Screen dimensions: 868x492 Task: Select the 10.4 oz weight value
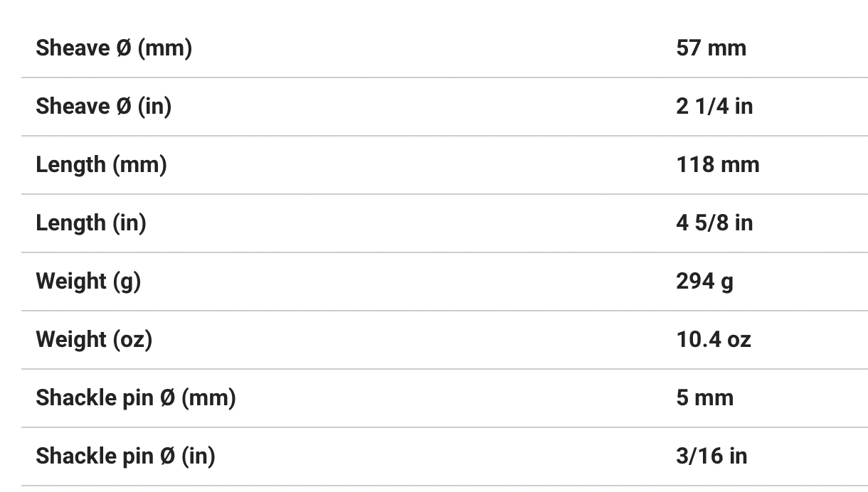(x=713, y=339)
